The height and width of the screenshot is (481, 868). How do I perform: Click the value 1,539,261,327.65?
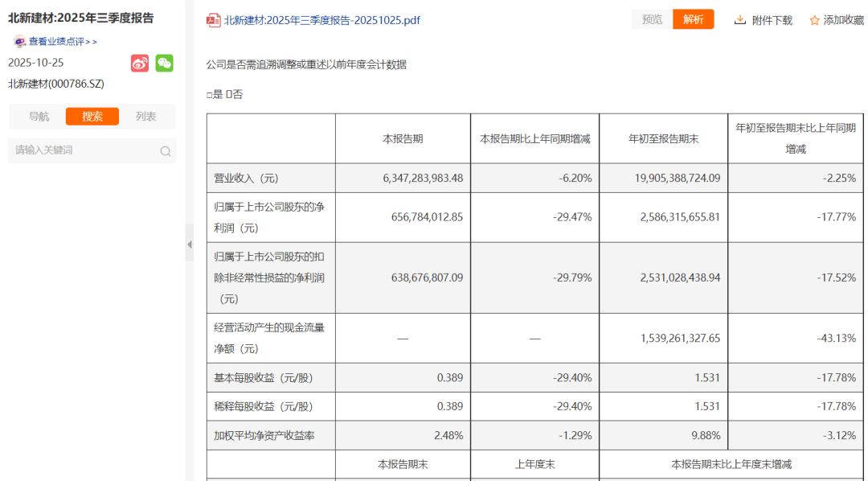[681, 338]
